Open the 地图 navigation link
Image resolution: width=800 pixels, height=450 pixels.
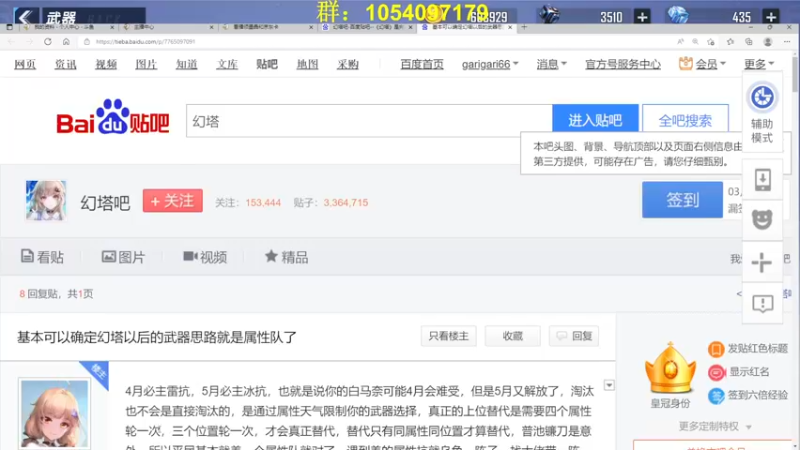(x=307, y=64)
